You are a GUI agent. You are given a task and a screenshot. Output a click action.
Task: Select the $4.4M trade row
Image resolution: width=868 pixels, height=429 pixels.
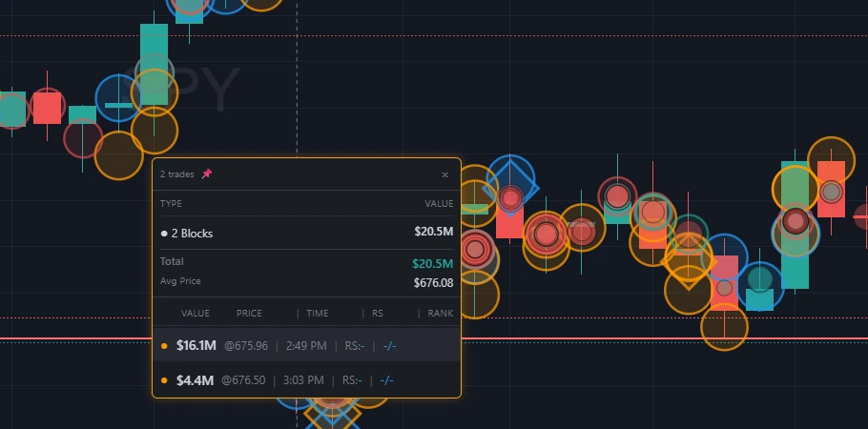pyautogui.click(x=307, y=379)
